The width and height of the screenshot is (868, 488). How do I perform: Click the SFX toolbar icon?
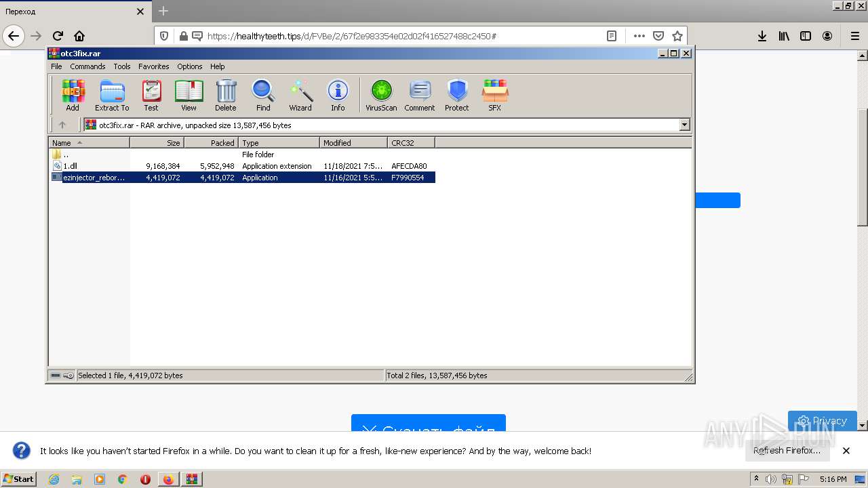[x=495, y=95]
